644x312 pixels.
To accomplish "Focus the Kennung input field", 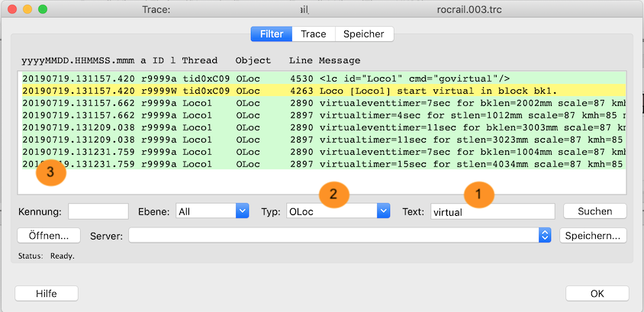I will pyautogui.click(x=98, y=211).
